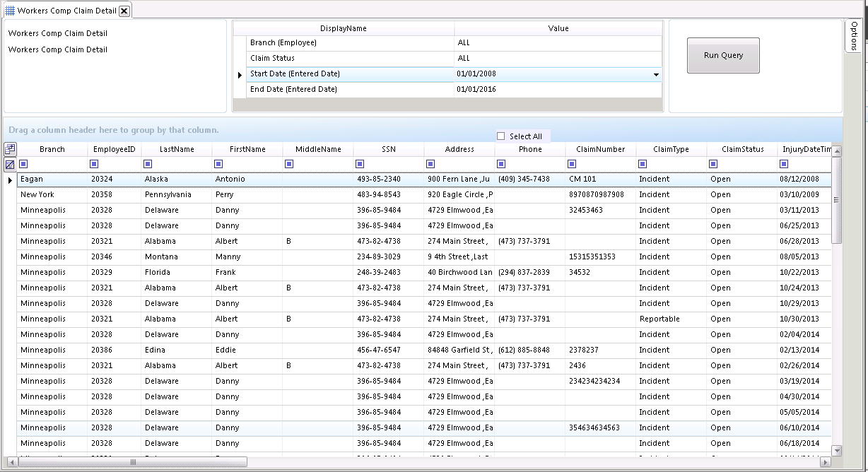Screen dimensions: 868x472
Task: Click the group-by panel drag area text
Action: point(114,130)
